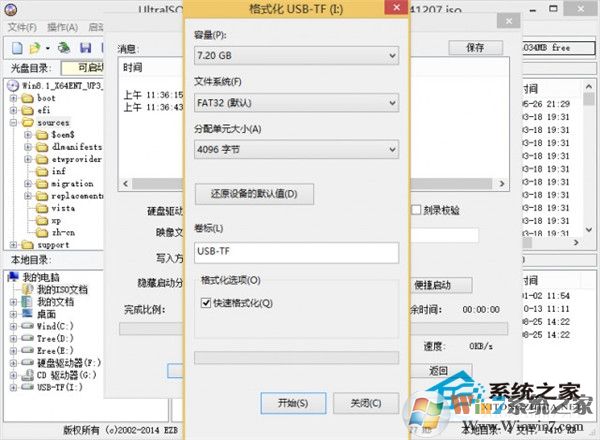
Task: Click message list right scroll arrow
Action: tap(502, 184)
